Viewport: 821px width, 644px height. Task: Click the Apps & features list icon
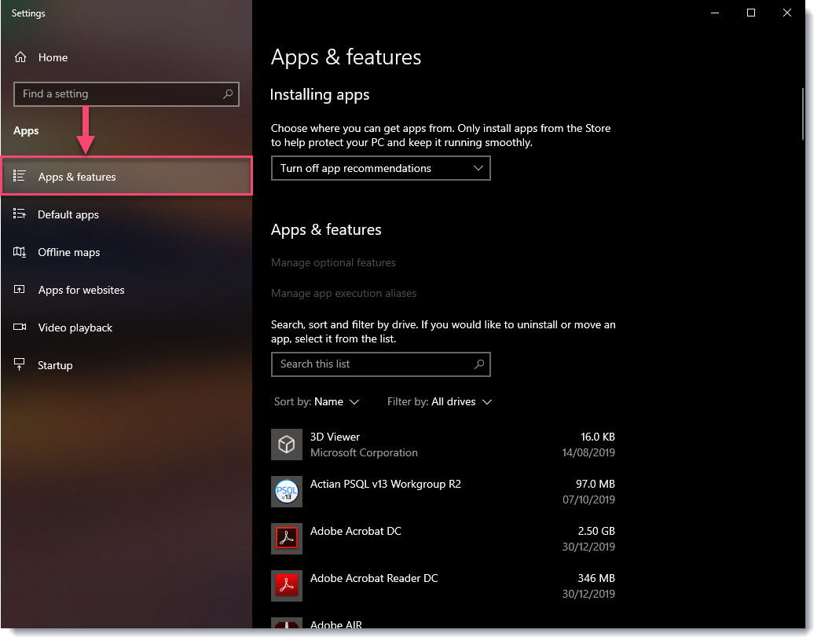point(20,177)
